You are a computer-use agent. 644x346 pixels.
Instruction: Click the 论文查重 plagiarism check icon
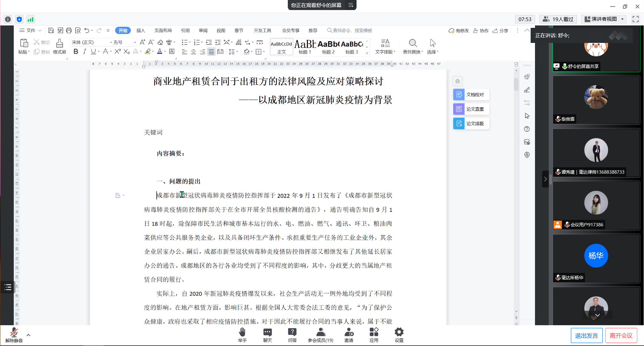(x=459, y=109)
